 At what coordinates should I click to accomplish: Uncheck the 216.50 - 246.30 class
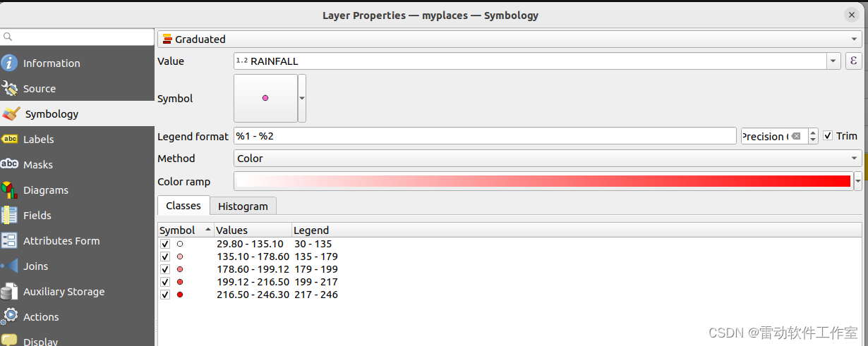165,295
